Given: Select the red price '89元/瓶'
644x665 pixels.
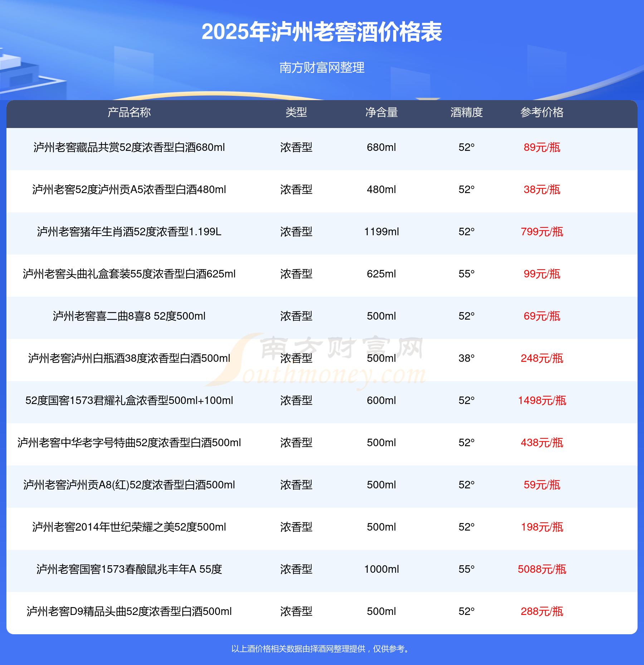Looking at the screenshot, I should pyautogui.click(x=542, y=147).
